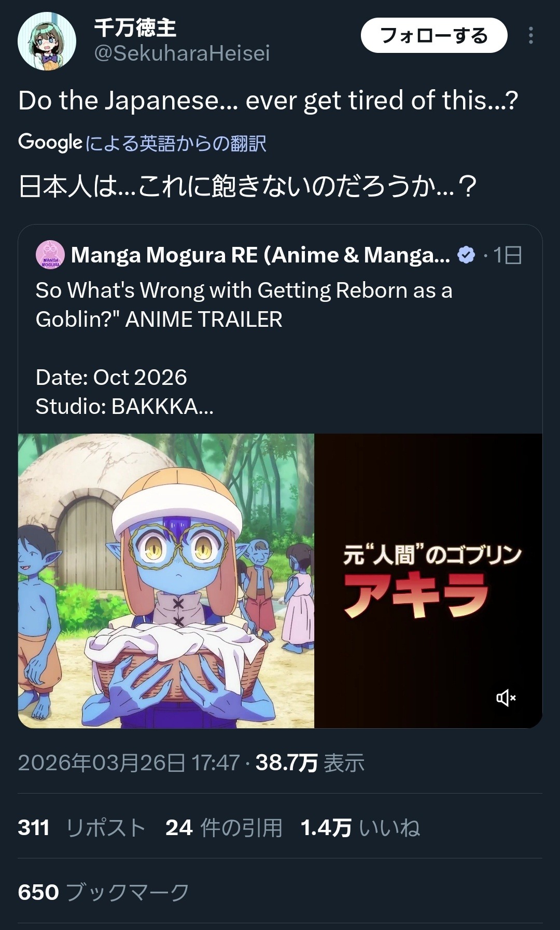Click the quoted post's 1日 timestamp
This screenshot has height=930, width=560.
[507, 255]
